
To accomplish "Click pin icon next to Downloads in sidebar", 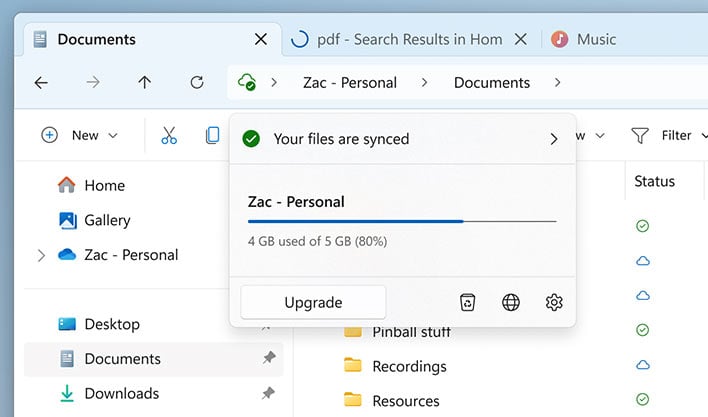I will coord(268,393).
